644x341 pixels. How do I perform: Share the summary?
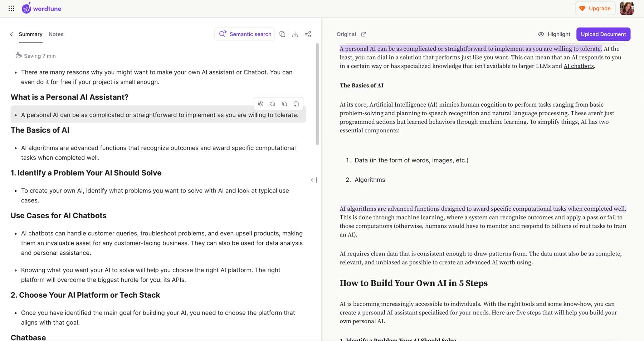pyautogui.click(x=308, y=34)
